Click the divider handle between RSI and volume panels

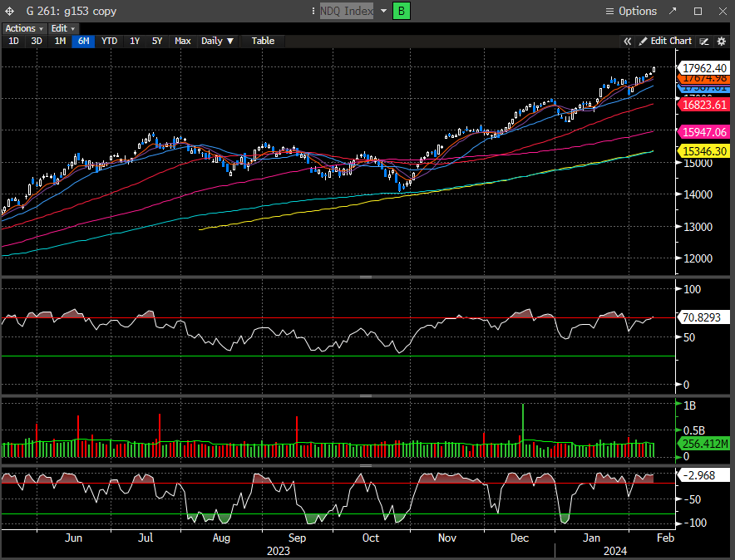pos(366,395)
